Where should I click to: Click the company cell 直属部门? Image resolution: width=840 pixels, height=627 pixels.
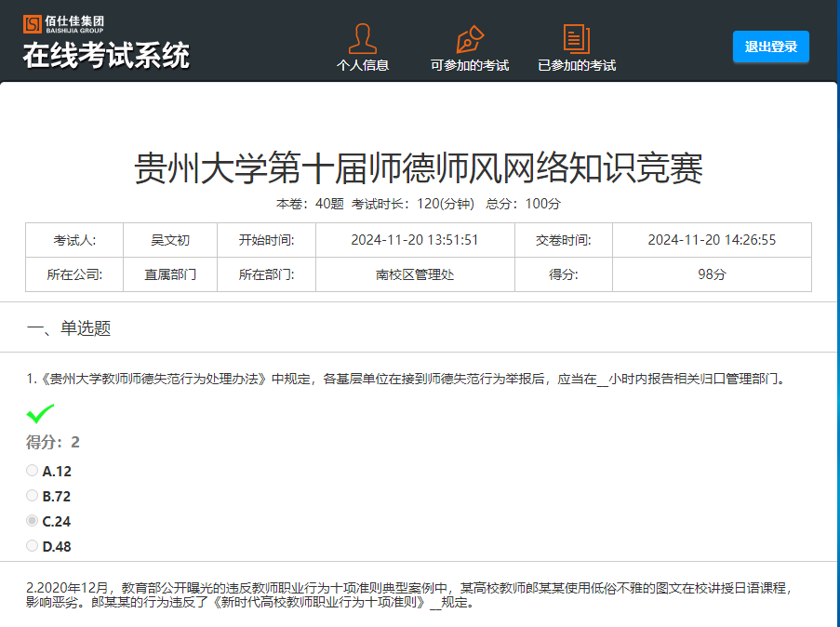click(170, 274)
